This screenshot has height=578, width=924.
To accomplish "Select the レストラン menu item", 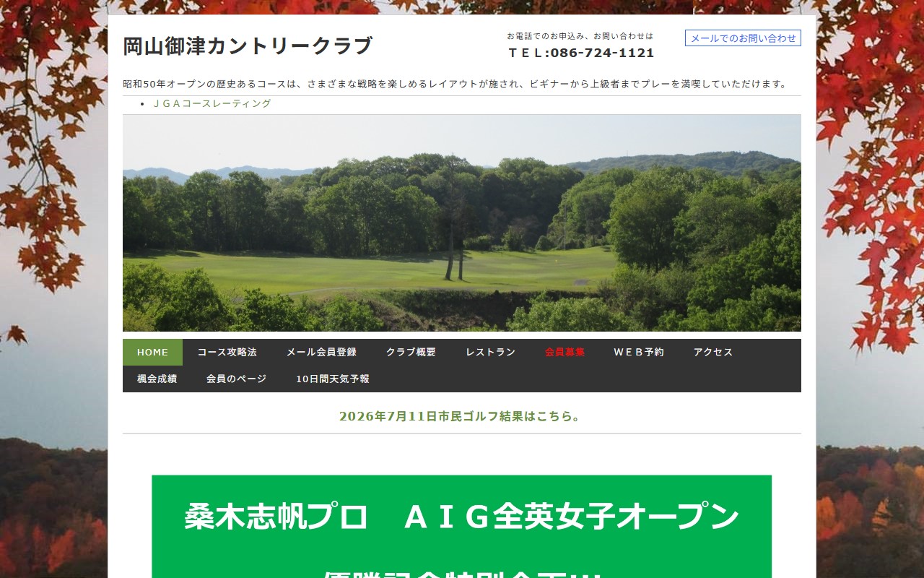I will 491,353.
